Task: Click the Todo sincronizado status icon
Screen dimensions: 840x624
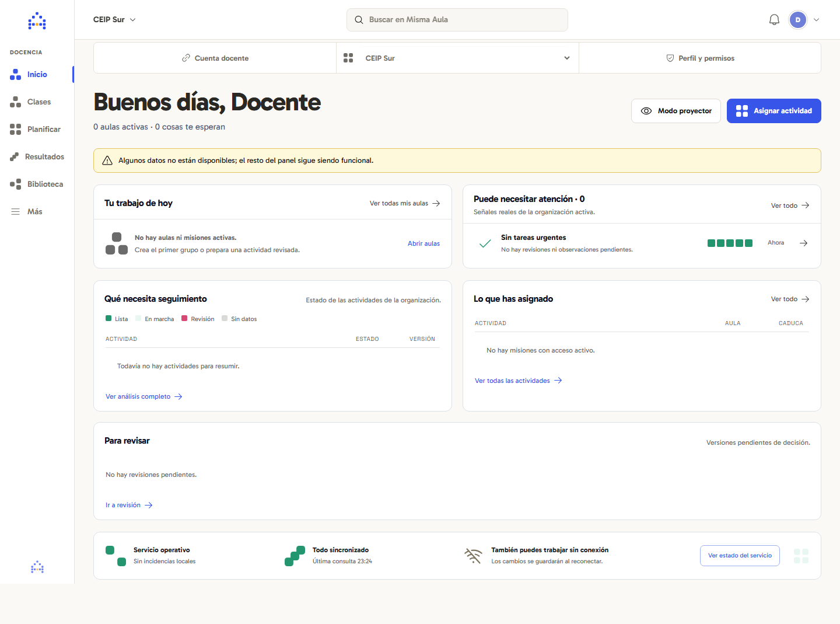Action: pos(295,556)
